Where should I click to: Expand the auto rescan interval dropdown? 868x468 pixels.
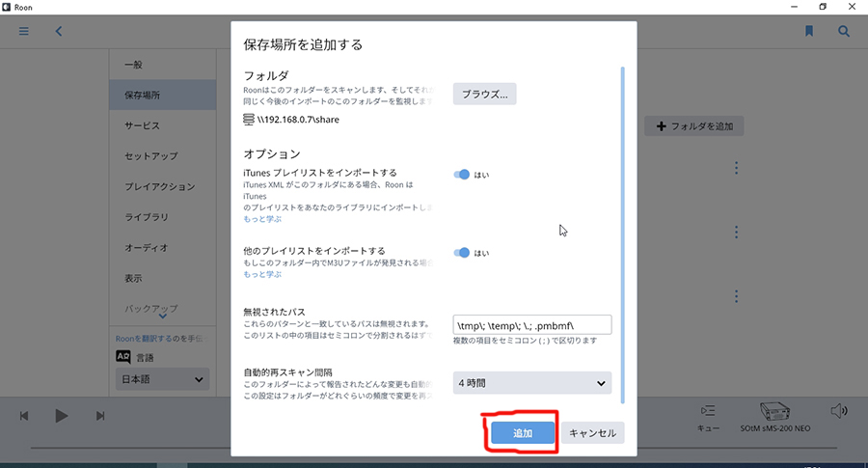tap(532, 383)
